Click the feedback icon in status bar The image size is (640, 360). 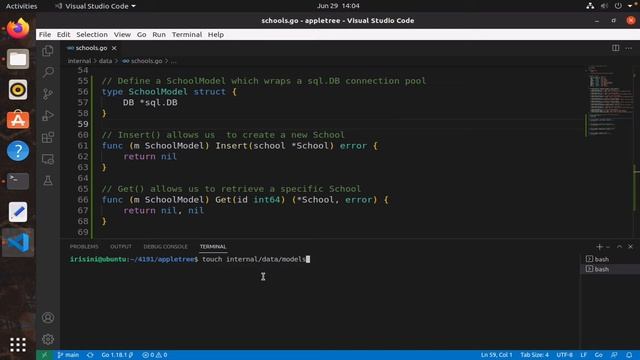tap(614, 355)
